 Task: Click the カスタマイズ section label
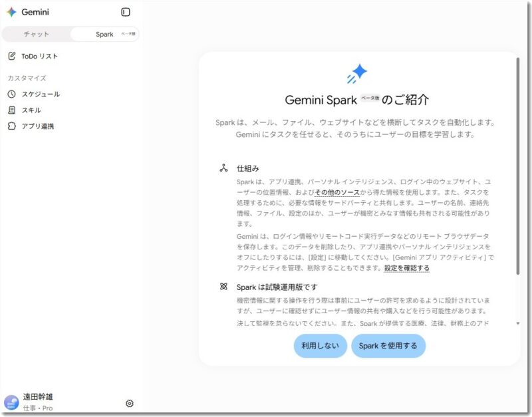tap(27, 78)
